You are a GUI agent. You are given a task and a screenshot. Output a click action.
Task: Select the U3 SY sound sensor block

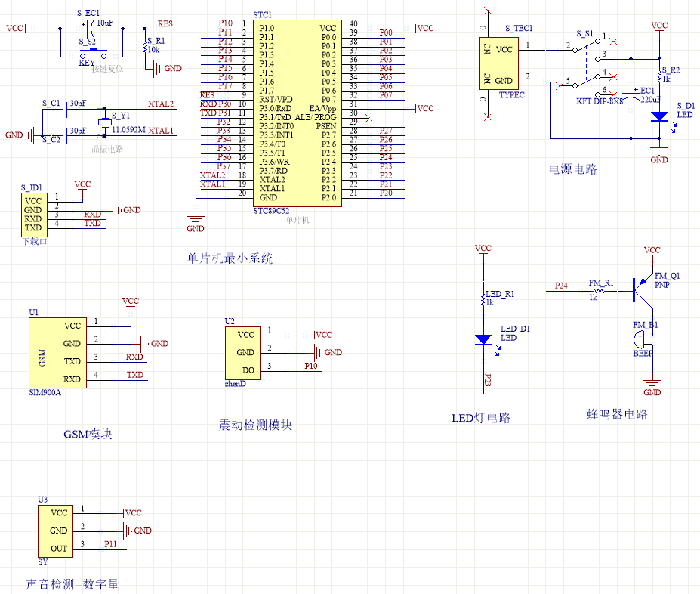click(x=56, y=531)
